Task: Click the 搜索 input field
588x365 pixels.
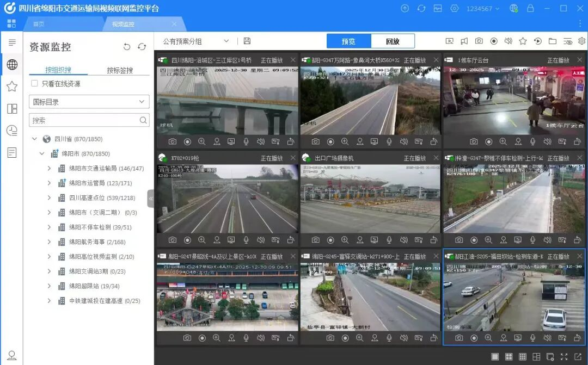Action: [84, 120]
